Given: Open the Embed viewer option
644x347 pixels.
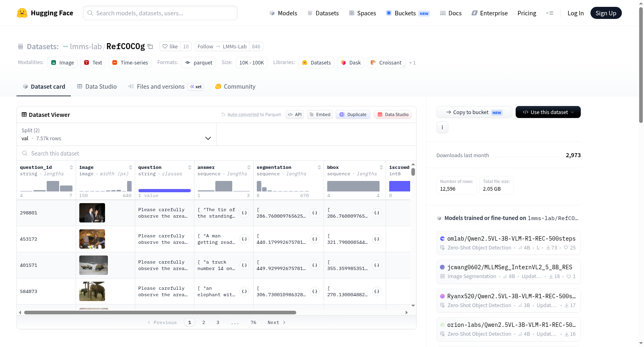Looking at the screenshot, I should pos(320,114).
